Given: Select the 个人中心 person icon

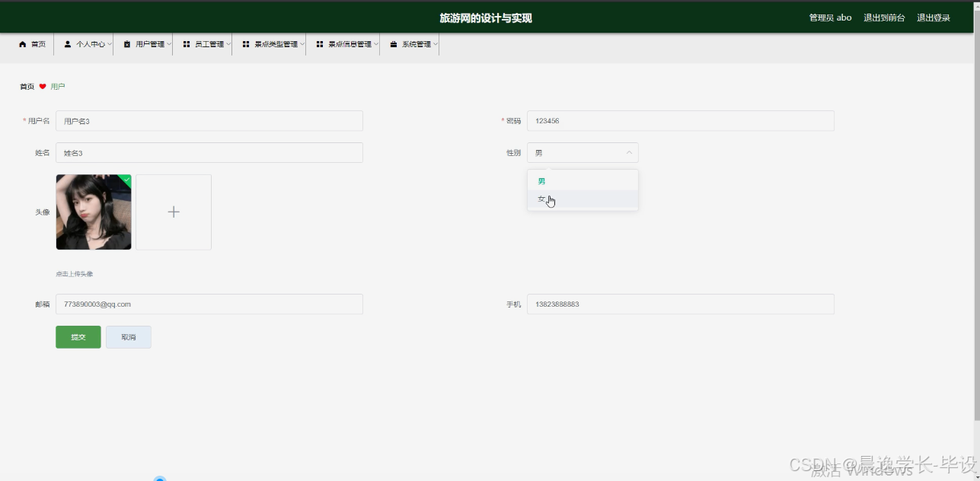Looking at the screenshot, I should (x=65, y=43).
